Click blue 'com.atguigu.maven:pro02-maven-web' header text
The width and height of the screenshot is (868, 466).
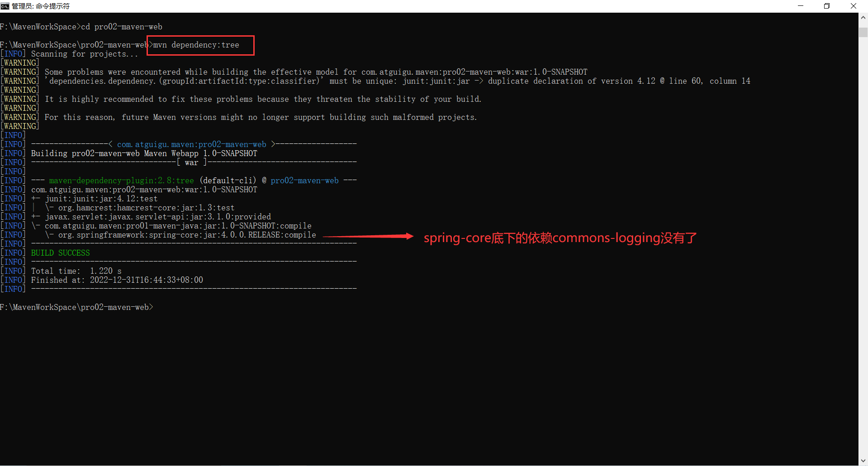click(x=192, y=144)
